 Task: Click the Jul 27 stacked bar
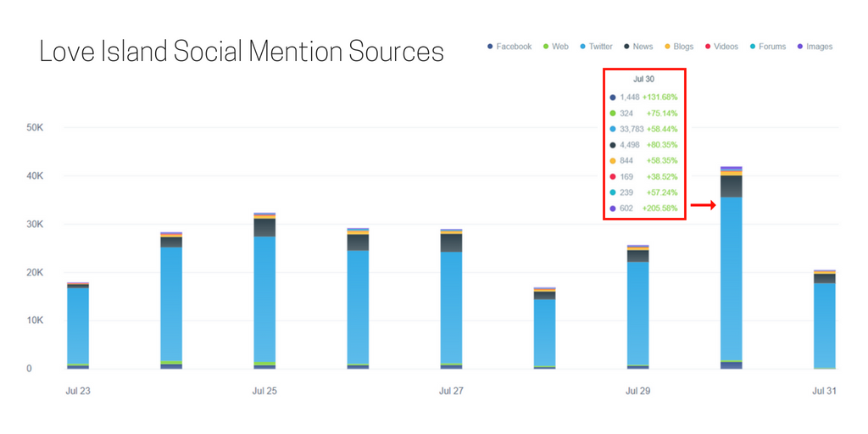(451, 299)
